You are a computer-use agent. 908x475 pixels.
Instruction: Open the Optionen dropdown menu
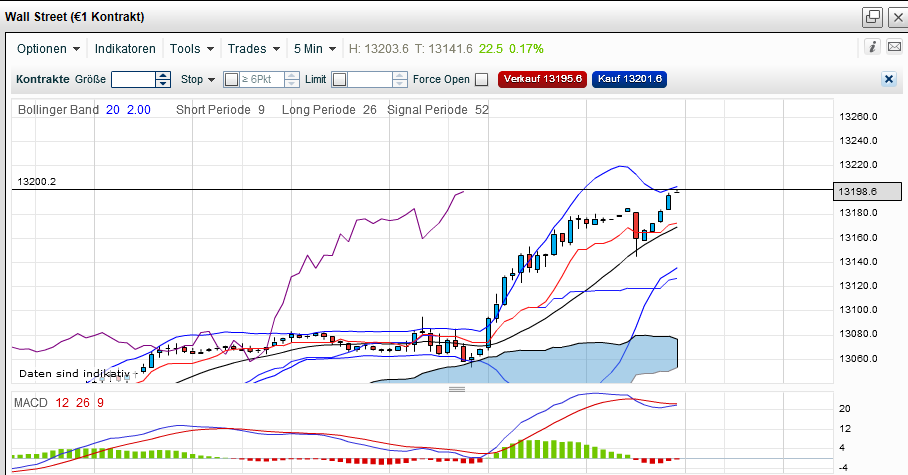pyautogui.click(x=49, y=48)
